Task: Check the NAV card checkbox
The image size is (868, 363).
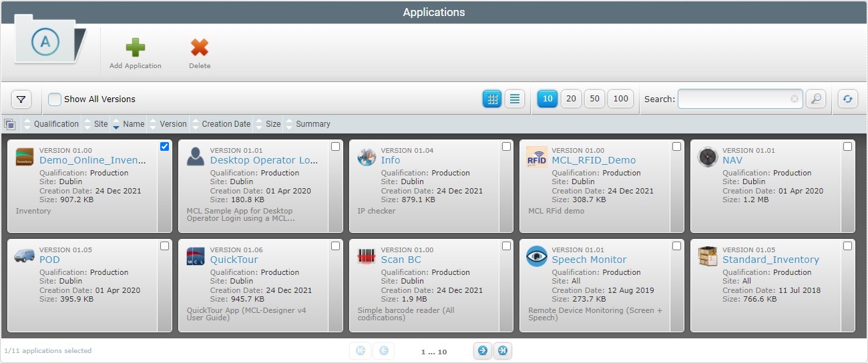Action: 847,146
